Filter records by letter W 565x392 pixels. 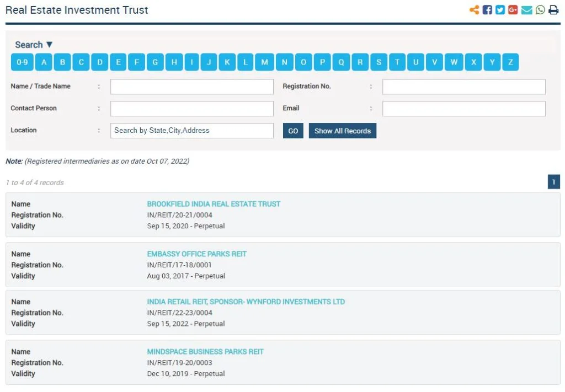point(454,62)
